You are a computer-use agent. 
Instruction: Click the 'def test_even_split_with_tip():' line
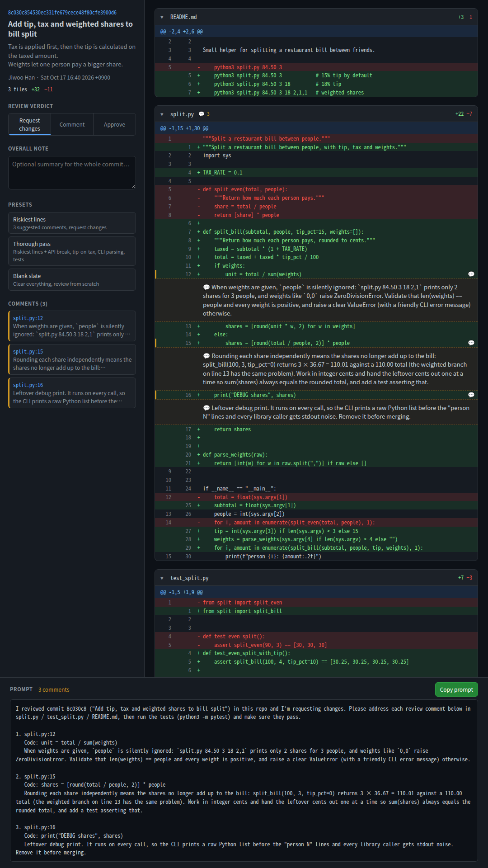click(316, 653)
